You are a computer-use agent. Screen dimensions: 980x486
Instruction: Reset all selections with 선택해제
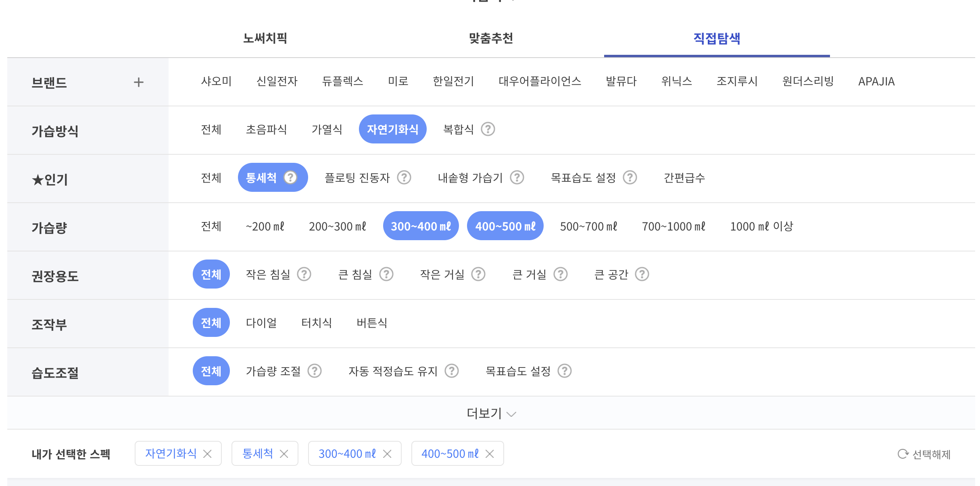tap(924, 454)
